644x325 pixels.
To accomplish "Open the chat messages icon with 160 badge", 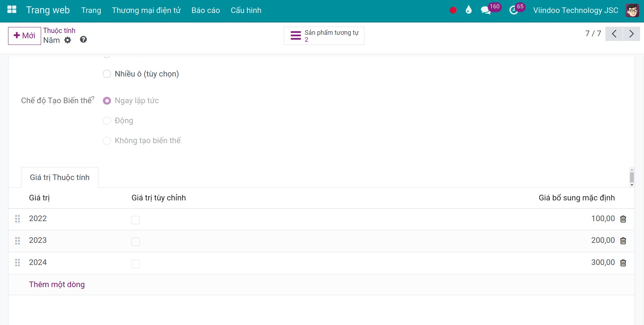I will [486, 10].
